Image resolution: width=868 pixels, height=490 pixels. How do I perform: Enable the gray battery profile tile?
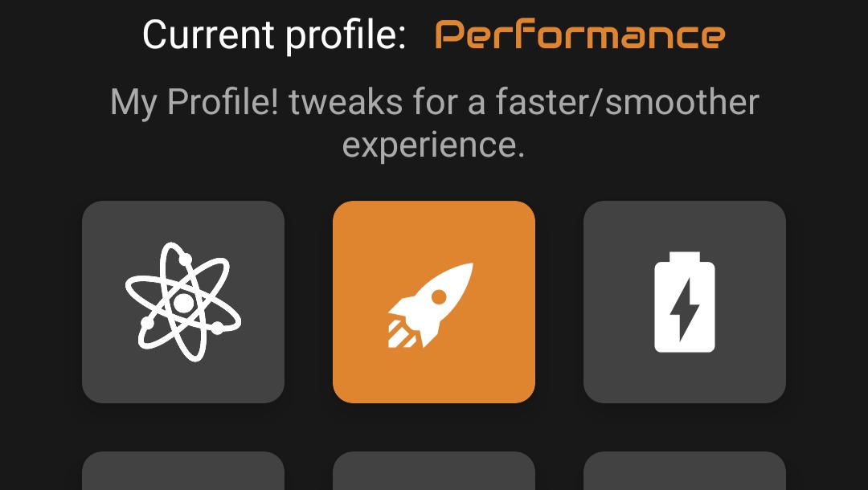point(685,302)
